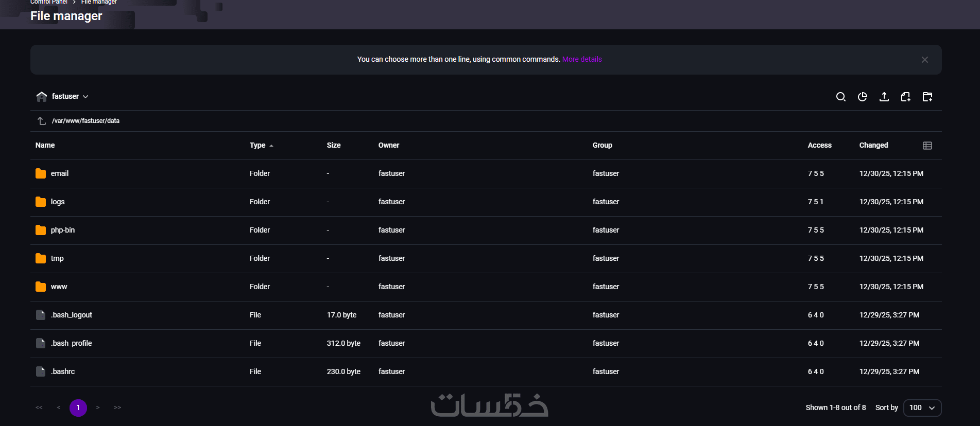This screenshot has width=980, height=426.
Task: Select page 1 in pagination
Action: [x=78, y=407]
